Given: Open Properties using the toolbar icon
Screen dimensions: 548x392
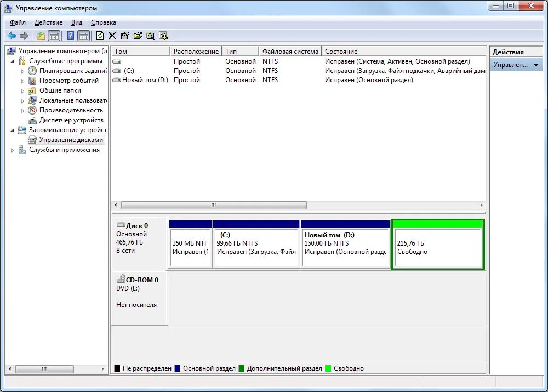Looking at the screenshot, I should 125,36.
